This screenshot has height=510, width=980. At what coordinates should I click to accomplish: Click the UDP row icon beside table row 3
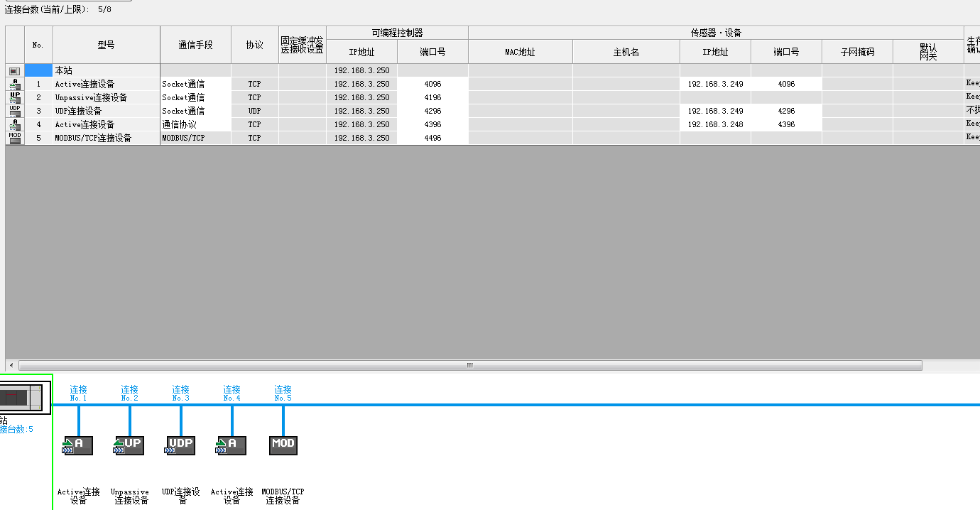click(x=15, y=111)
